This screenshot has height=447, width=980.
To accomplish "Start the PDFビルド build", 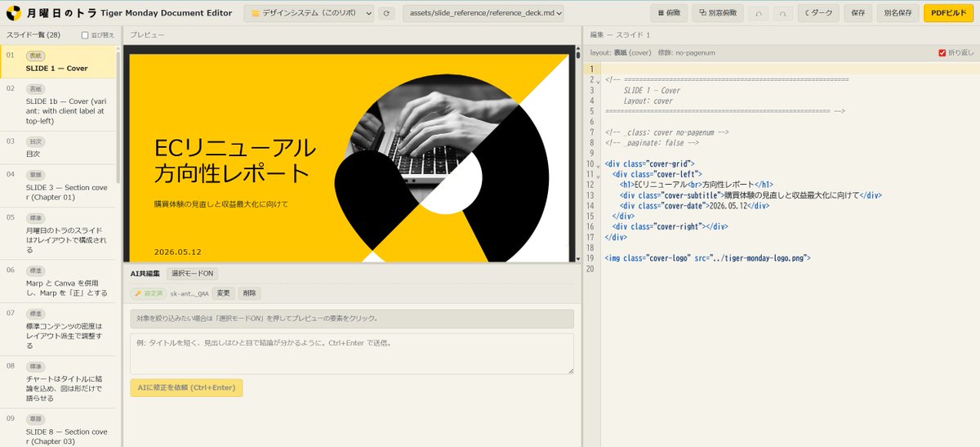I will point(948,13).
